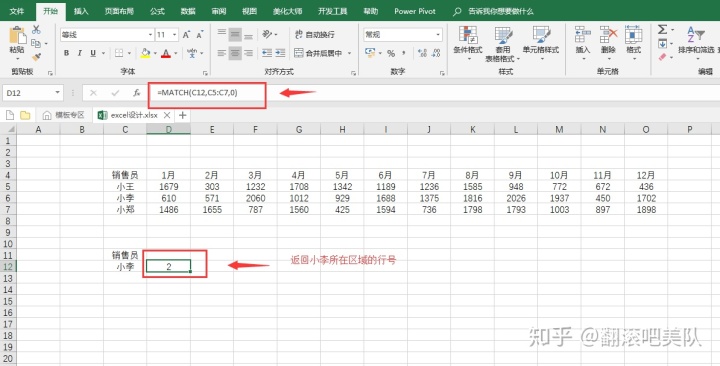Decrease decimal places icon
This screenshot has width=720, height=366.
437,53
